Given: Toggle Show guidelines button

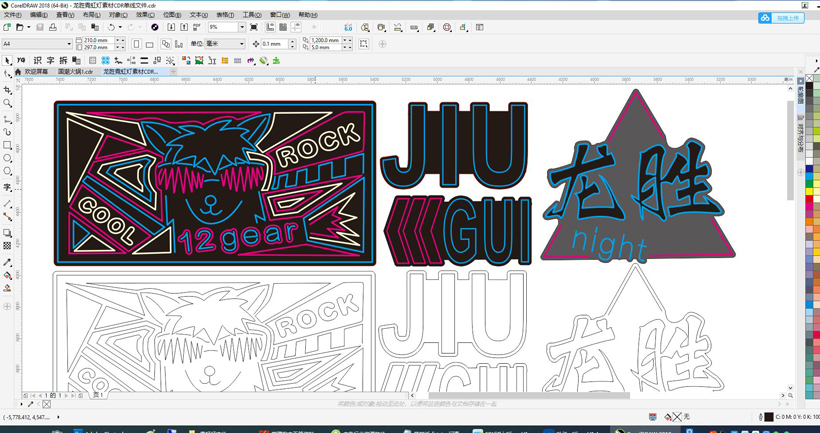Looking at the screenshot, I should coord(297,27).
